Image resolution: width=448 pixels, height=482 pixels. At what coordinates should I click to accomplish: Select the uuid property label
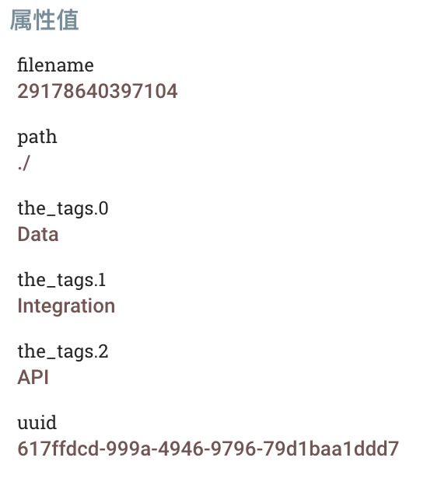(37, 423)
